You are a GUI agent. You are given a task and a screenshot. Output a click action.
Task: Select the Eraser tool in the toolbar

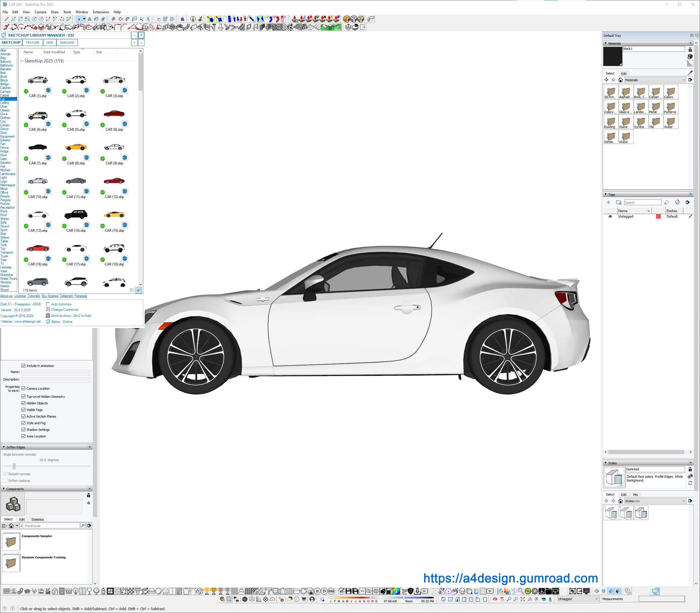point(103,19)
